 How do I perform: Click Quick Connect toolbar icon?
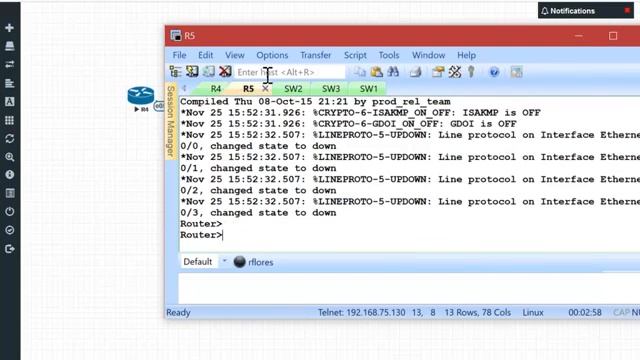(192, 72)
